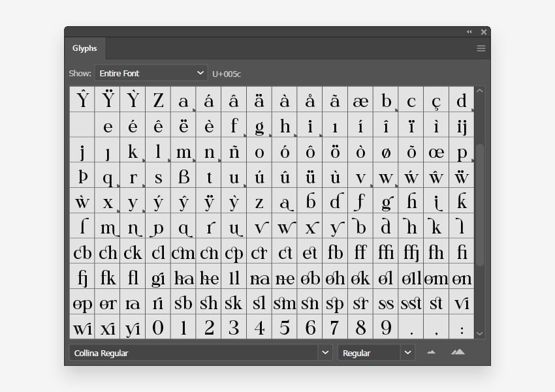Select the sst ligature glyph
Image resolution: width=555 pixels, height=392 pixels.
(411, 303)
